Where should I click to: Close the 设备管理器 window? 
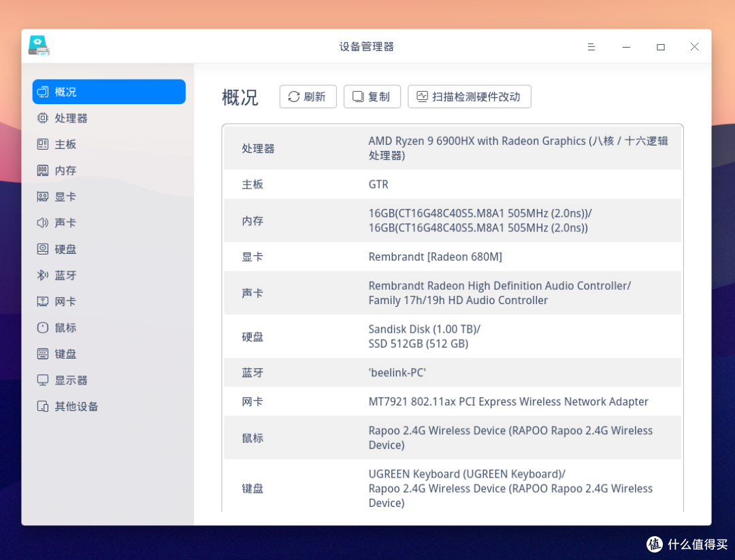click(x=695, y=47)
